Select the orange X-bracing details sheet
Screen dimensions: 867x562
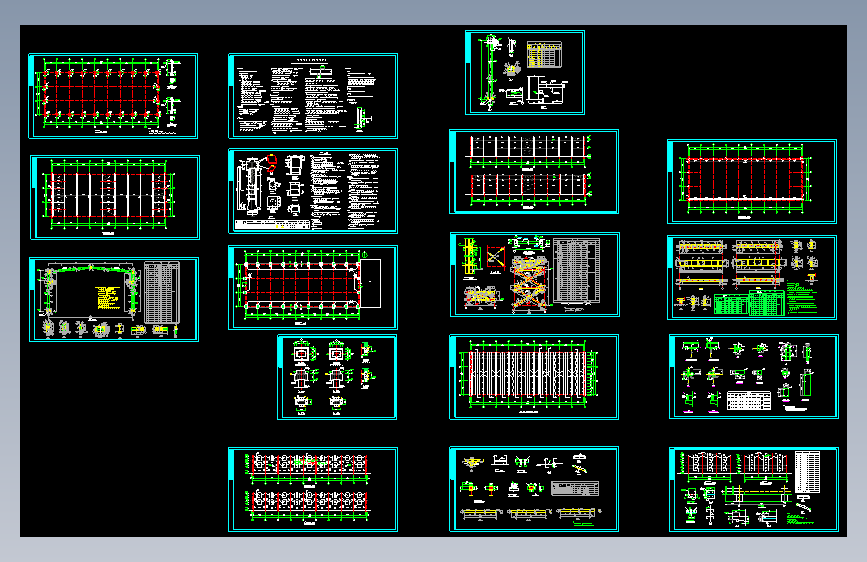(535, 274)
